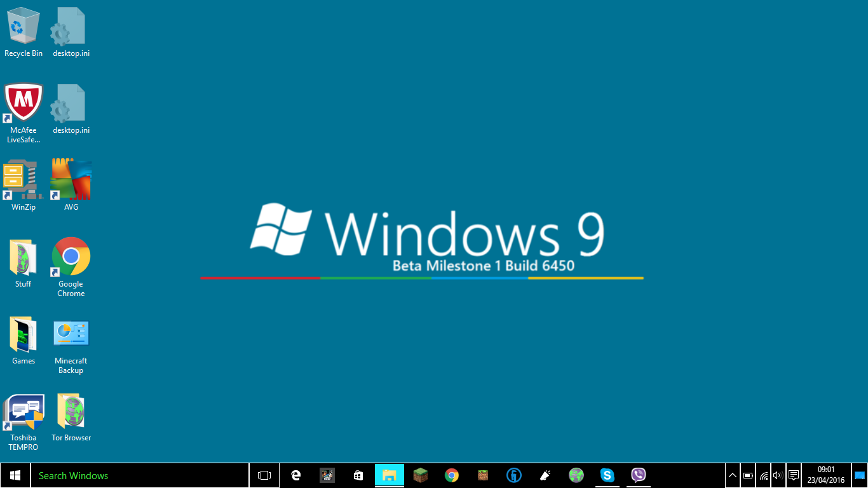Expand hidden system tray icons

pyautogui.click(x=732, y=475)
